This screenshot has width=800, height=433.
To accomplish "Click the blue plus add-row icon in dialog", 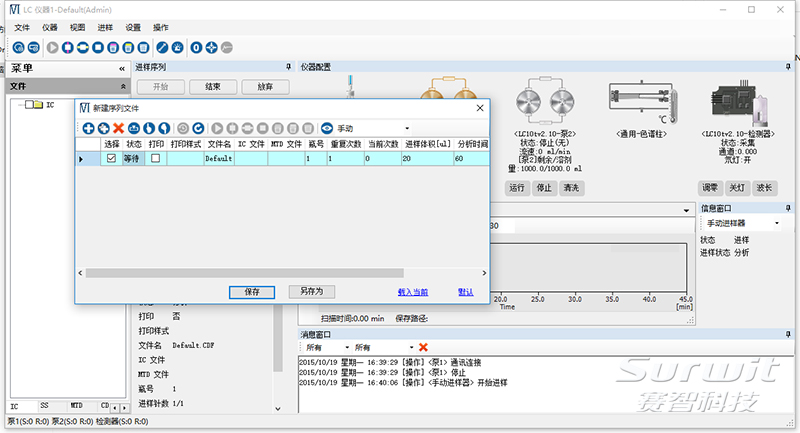I will pos(88,128).
